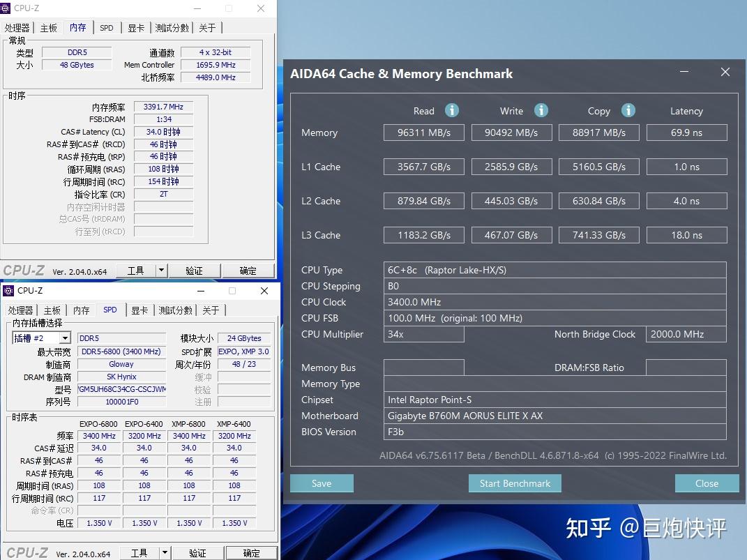Open 測試分數 tab in bottom CPU-Z

click(175, 310)
